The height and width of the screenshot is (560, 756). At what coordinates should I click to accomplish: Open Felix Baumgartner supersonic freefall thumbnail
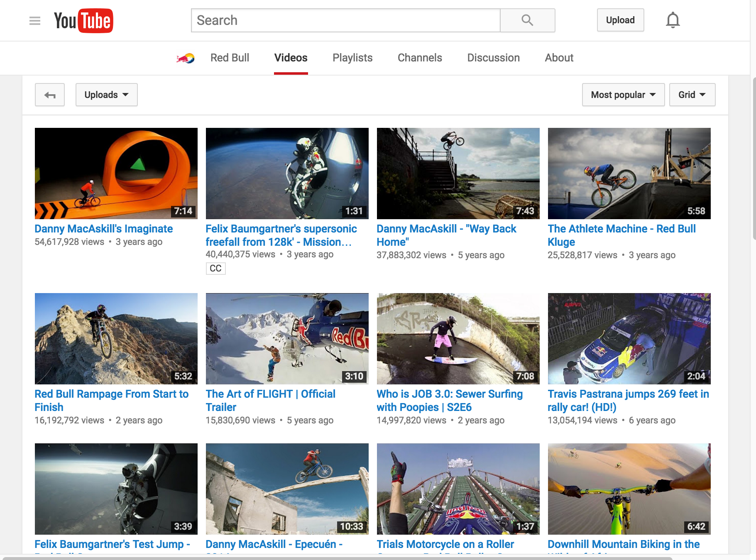pyautogui.click(x=287, y=174)
